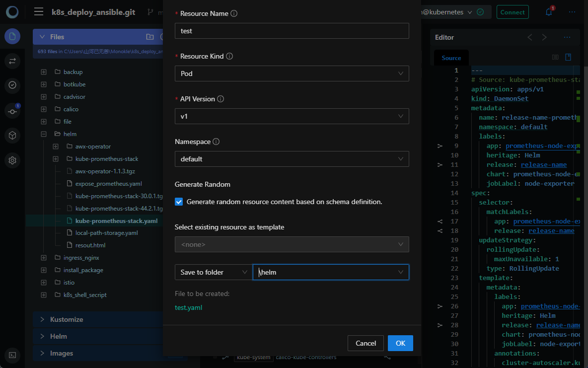Open the Compare and sync sidebar icon
This screenshot has height=368, width=588.
click(12, 61)
